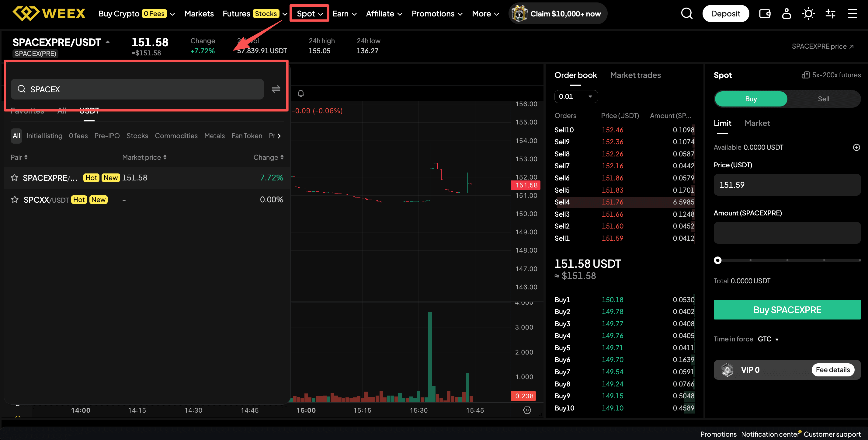The height and width of the screenshot is (440, 868).
Task: Expand Futures dropdown menu
Action: click(x=255, y=13)
